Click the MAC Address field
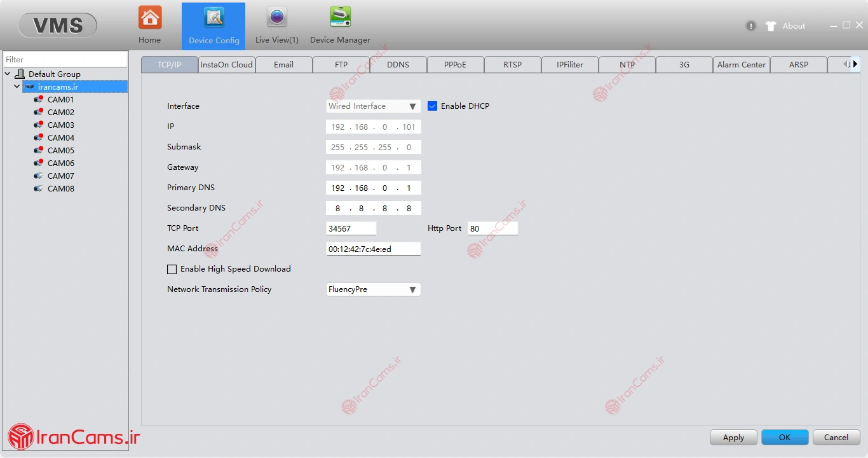This screenshot has height=458, width=868. click(374, 249)
